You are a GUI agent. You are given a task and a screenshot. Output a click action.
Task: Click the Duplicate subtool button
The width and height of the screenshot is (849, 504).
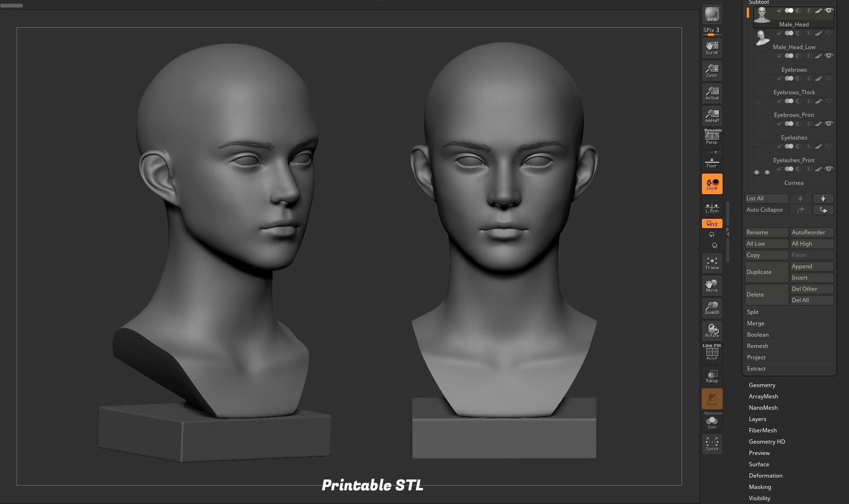click(766, 272)
